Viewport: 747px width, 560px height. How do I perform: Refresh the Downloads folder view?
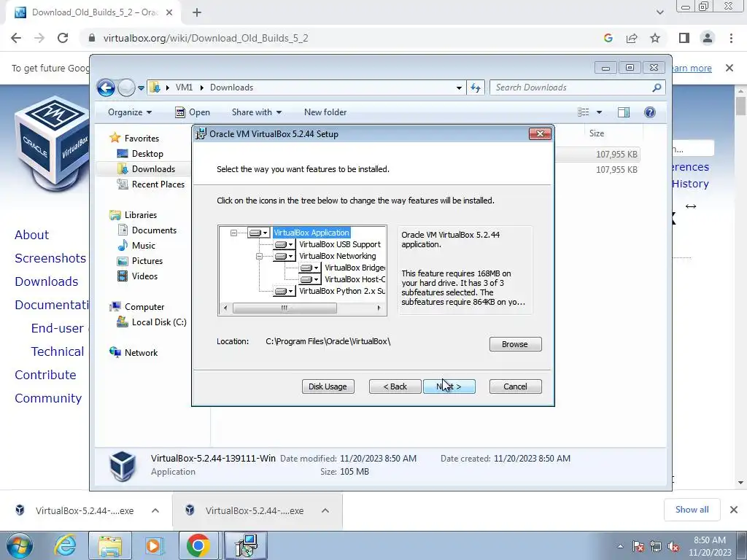coord(476,87)
